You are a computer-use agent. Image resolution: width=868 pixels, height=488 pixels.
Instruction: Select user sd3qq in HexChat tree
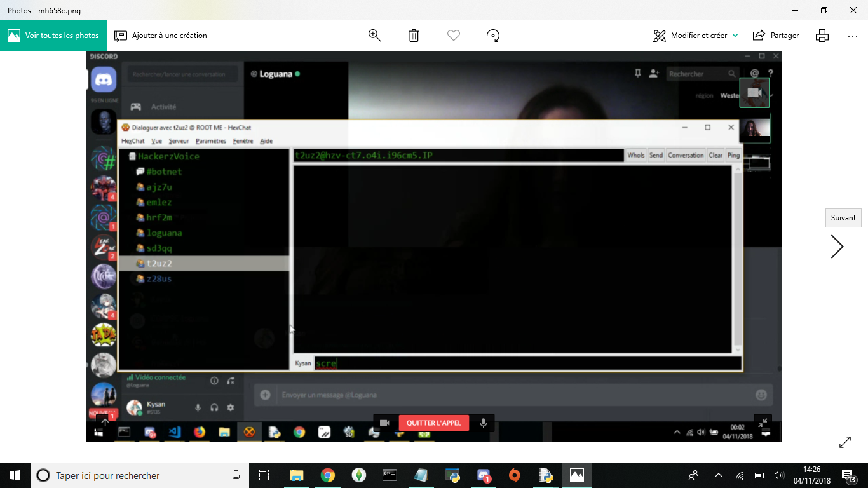(159, 248)
